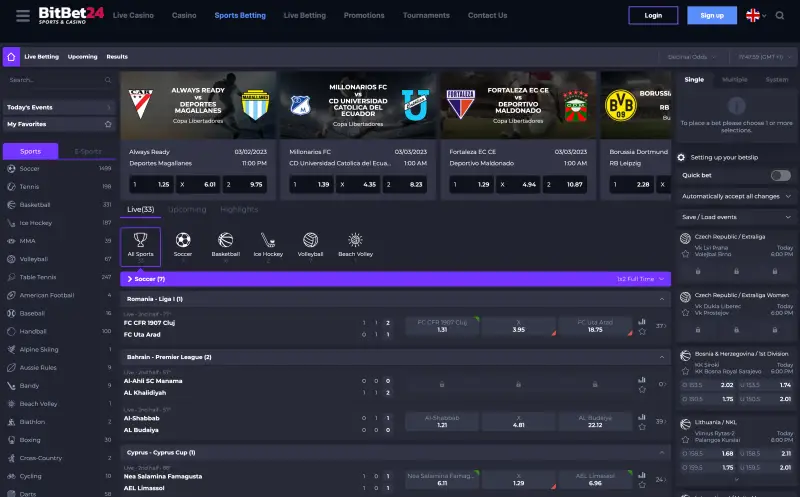This screenshot has width=800, height=497.
Task: Open Live Casino in top navigation
Action: (133, 15)
